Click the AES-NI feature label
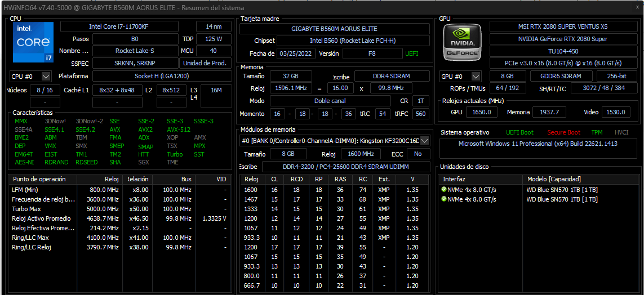644x295 pixels. pyautogui.click(x=24, y=162)
